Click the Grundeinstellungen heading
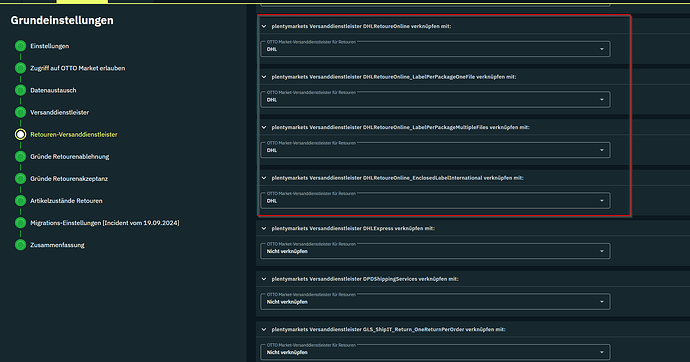 click(x=62, y=20)
